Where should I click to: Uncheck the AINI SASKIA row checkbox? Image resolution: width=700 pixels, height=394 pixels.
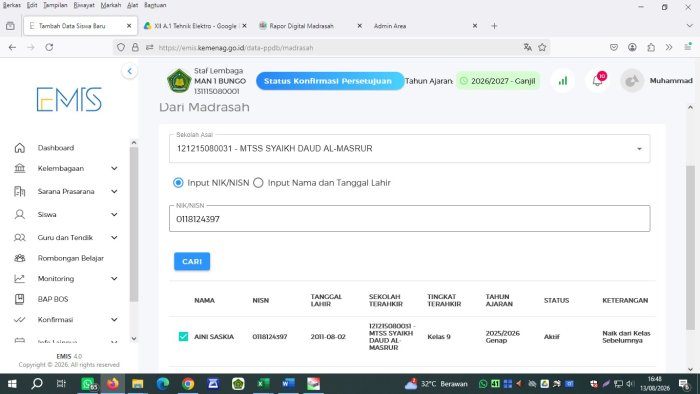coord(183,336)
